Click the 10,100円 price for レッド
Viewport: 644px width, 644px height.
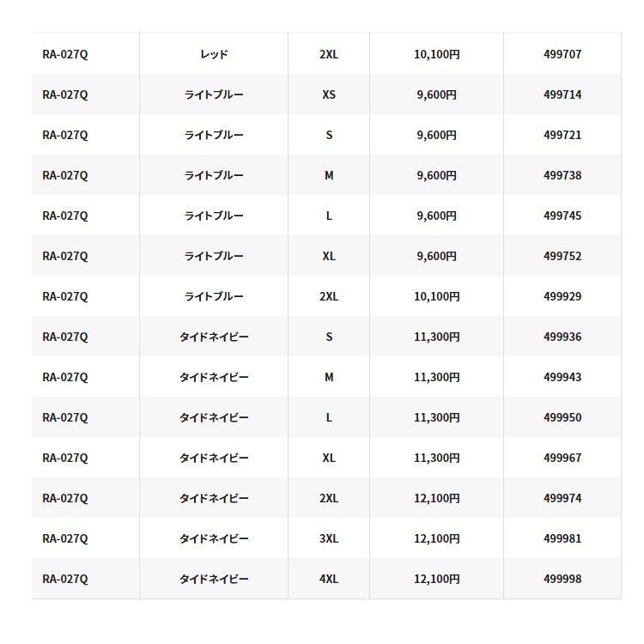pos(437,54)
